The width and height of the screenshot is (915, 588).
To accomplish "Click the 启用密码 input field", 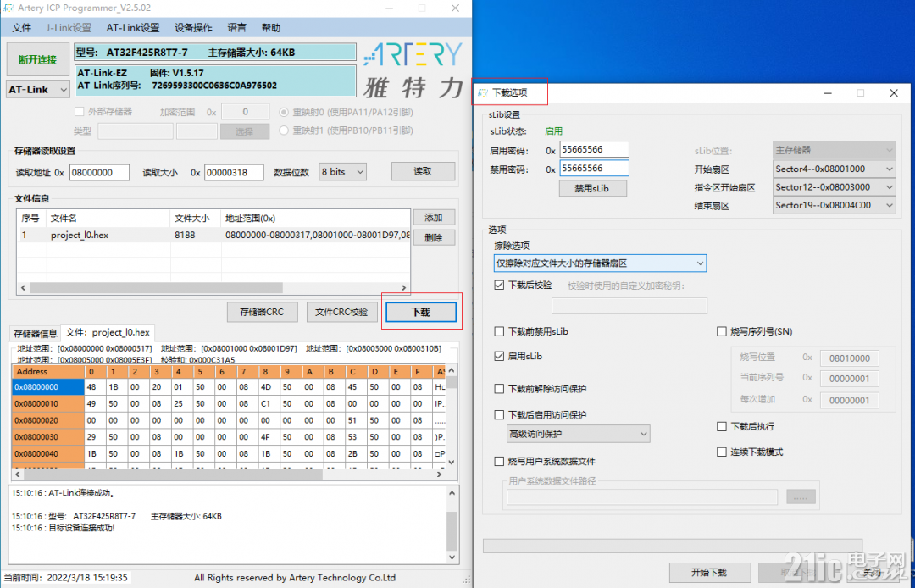I will click(594, 149).
